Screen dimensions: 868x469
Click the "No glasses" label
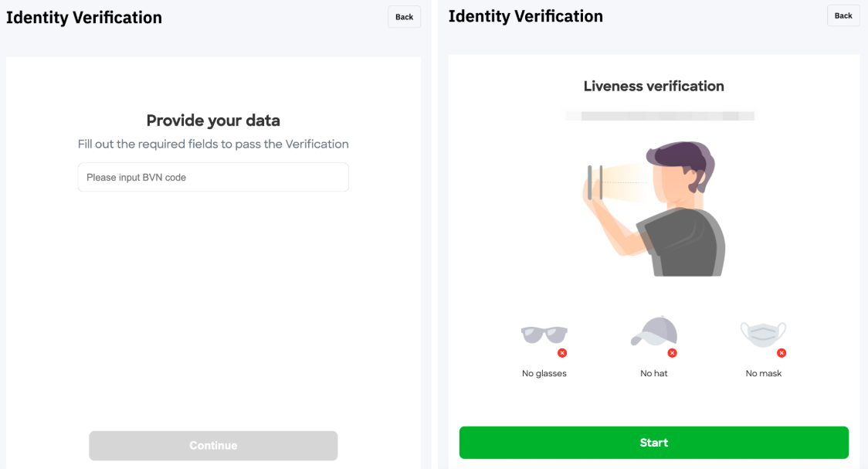[x=544, y=374]
